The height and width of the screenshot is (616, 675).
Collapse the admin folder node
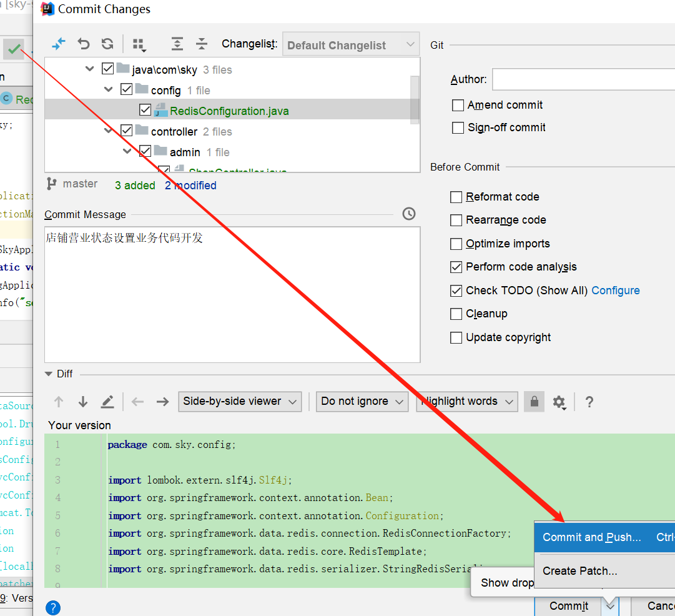[x=127, y=151]
